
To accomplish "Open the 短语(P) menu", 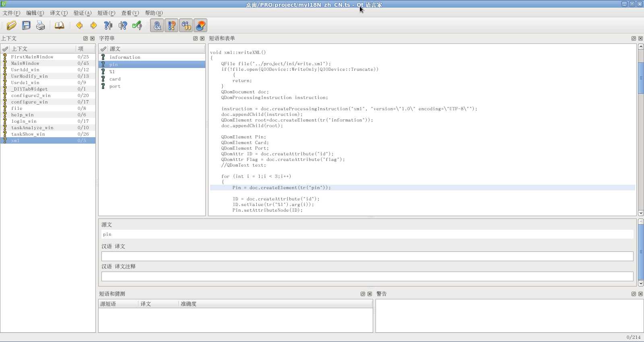I will pos(106,13).
